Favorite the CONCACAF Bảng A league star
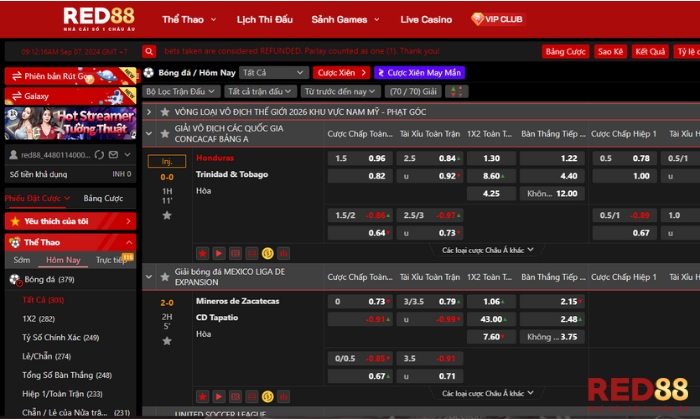The height and width of the screenshot is (420, 700). pos(165,133)
